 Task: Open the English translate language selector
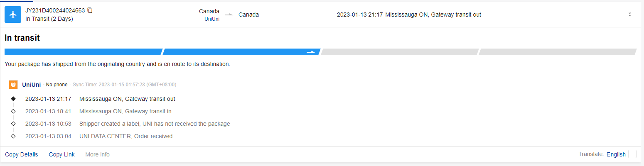[616, 154]
